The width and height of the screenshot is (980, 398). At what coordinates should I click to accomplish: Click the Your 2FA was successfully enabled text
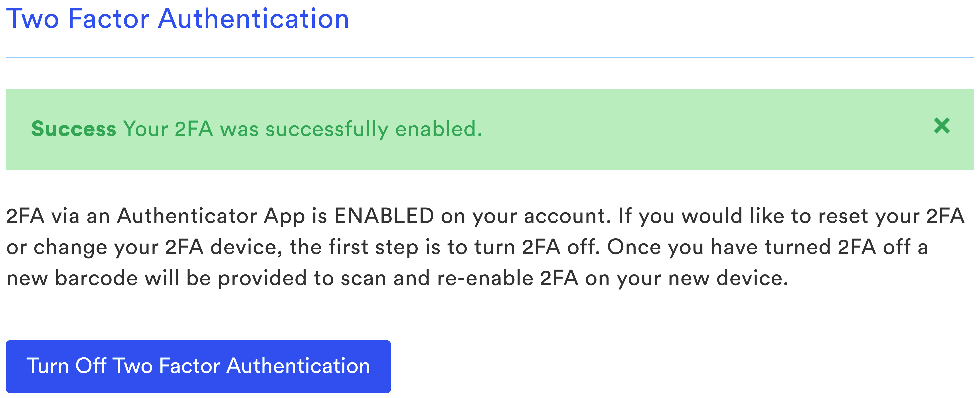[302, 129]
